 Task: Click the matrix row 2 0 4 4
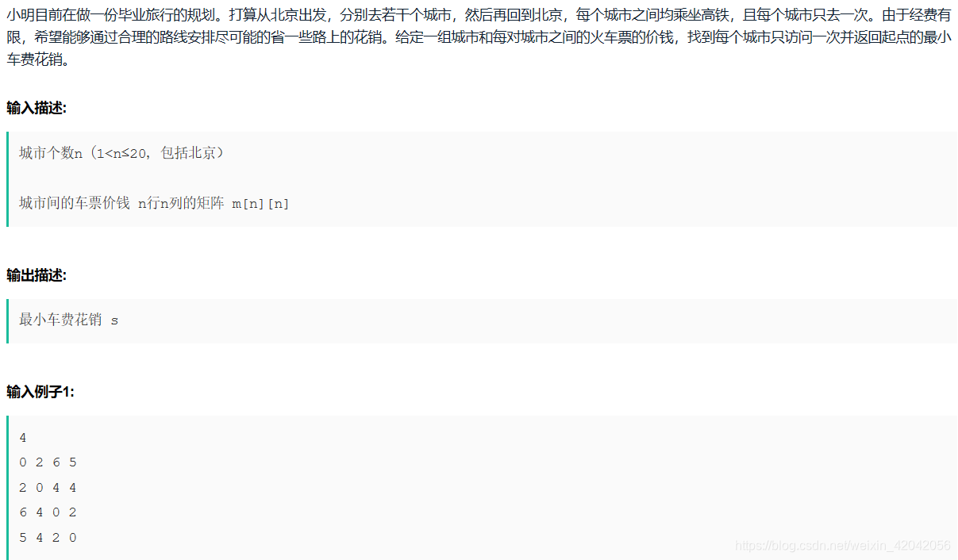click(48, 488)
